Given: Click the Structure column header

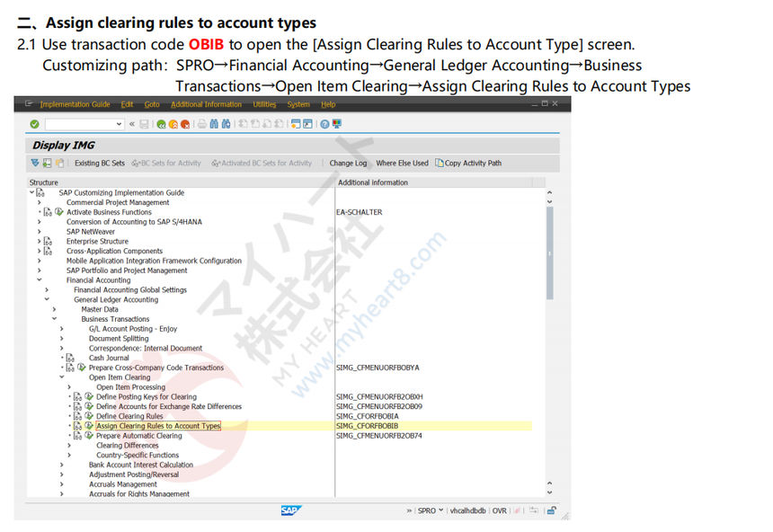Looking at the screenshot, I should (181, 182).
